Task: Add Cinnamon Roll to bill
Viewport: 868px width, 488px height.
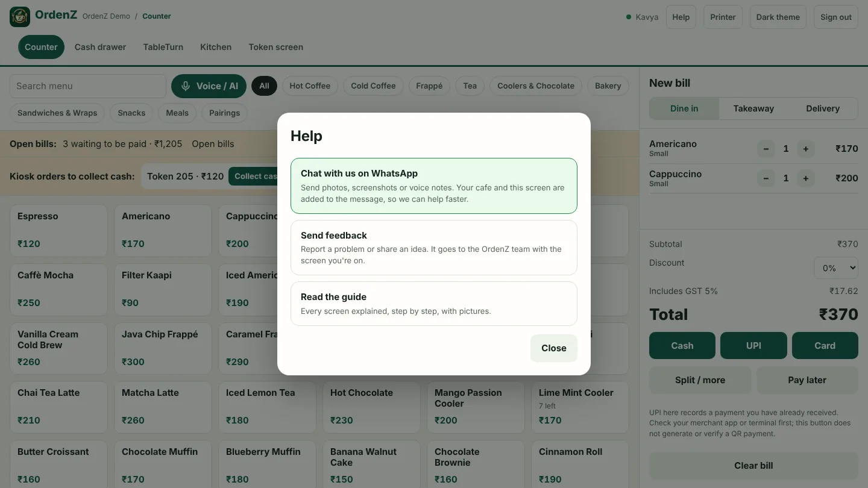Action: [580, 465]
